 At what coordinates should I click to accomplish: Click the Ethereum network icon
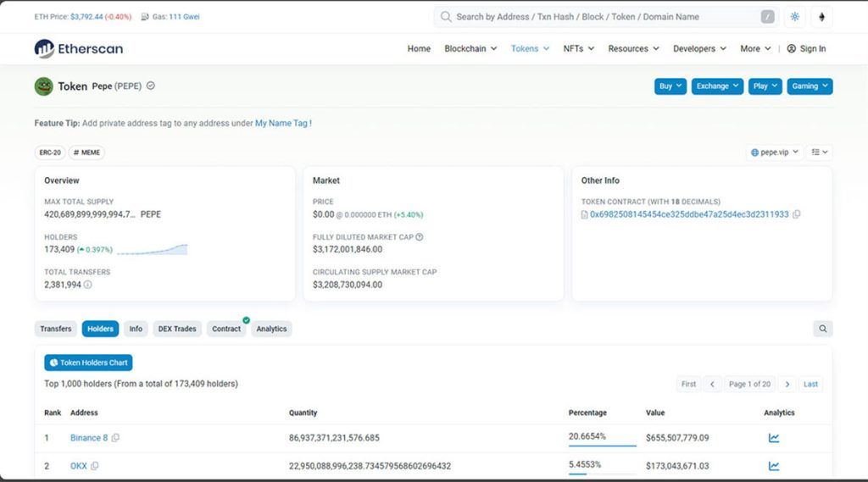click(x=821, y=17)
